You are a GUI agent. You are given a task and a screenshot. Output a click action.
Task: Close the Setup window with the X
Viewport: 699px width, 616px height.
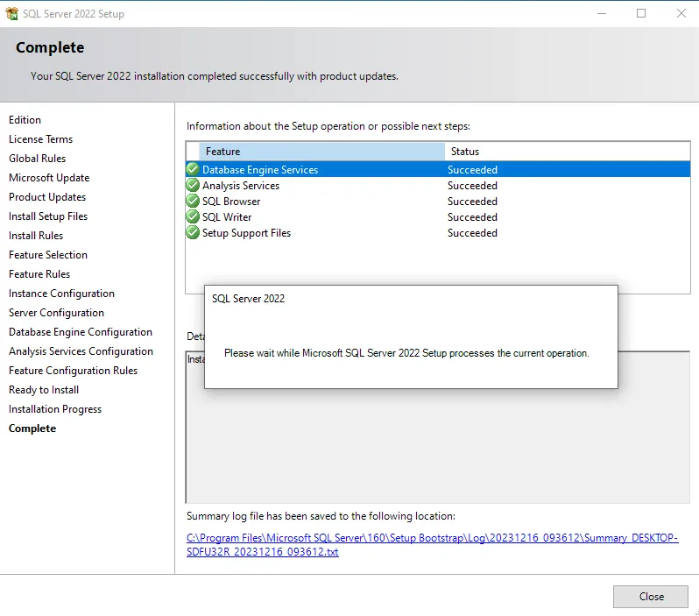pos(681,13)
